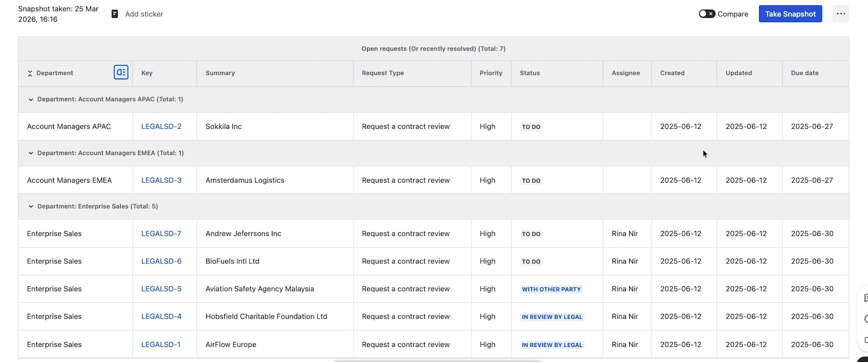Click High priority in LEGALSD-4 row

pos(487,316)
